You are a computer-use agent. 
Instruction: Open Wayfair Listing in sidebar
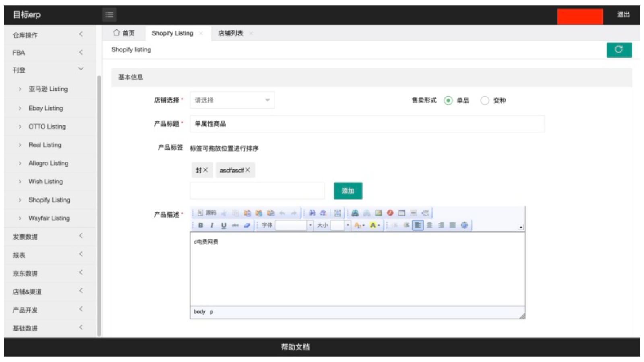[49, 218]
